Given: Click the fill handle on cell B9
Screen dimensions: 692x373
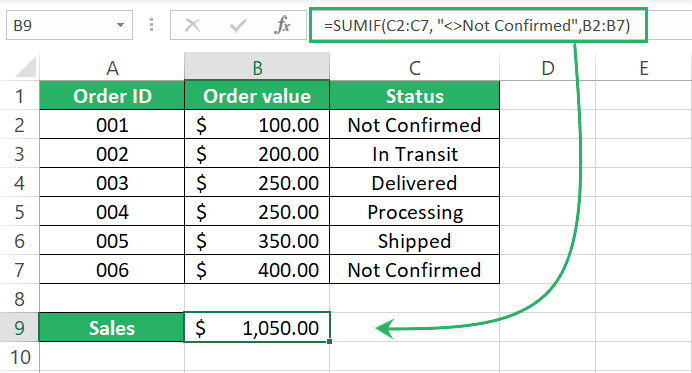Looking at the screenshot, I should click(x=330, y=341).
